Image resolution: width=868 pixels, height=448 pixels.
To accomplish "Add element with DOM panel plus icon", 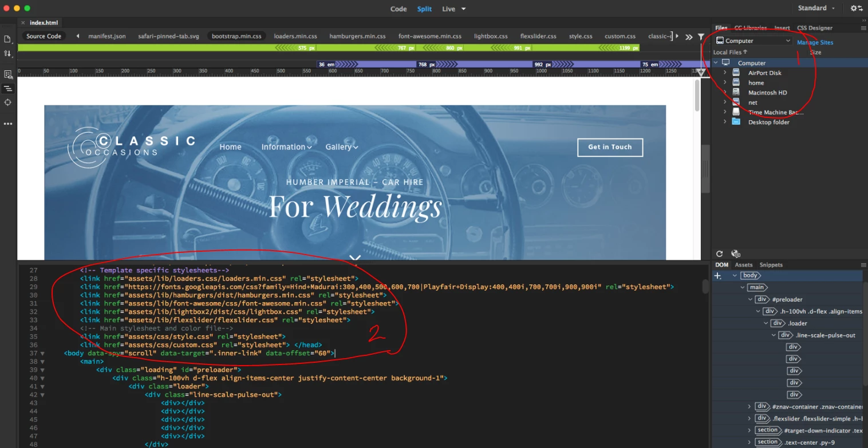I will click(x=717, y=275).
